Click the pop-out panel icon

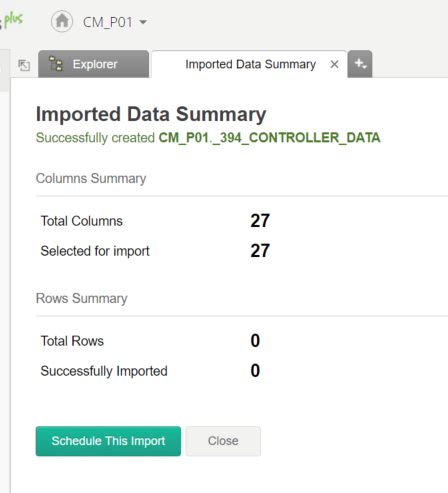point(24,65)
